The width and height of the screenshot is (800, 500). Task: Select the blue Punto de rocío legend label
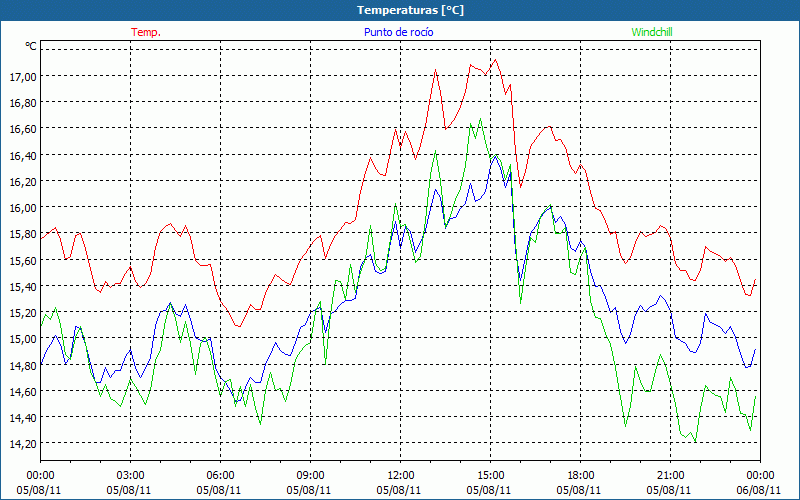point(398,32)
